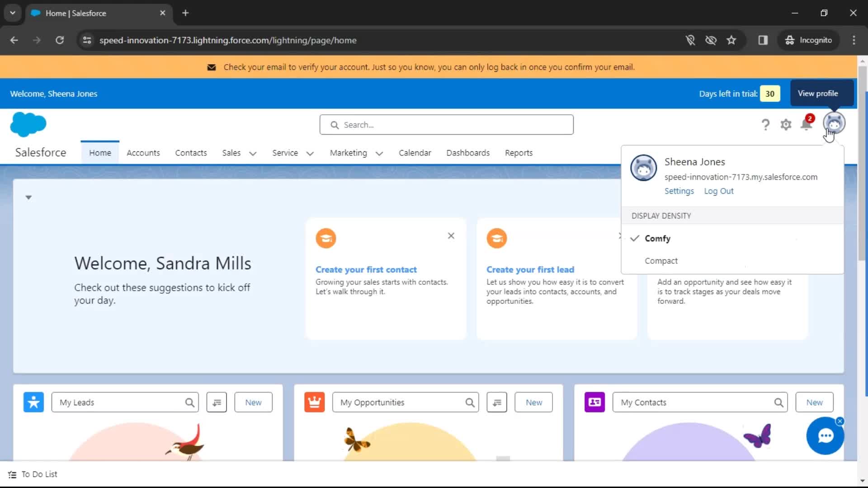The image size is (868, 488).
Task: Click the Sales tab label
Action: pos(231,153)
